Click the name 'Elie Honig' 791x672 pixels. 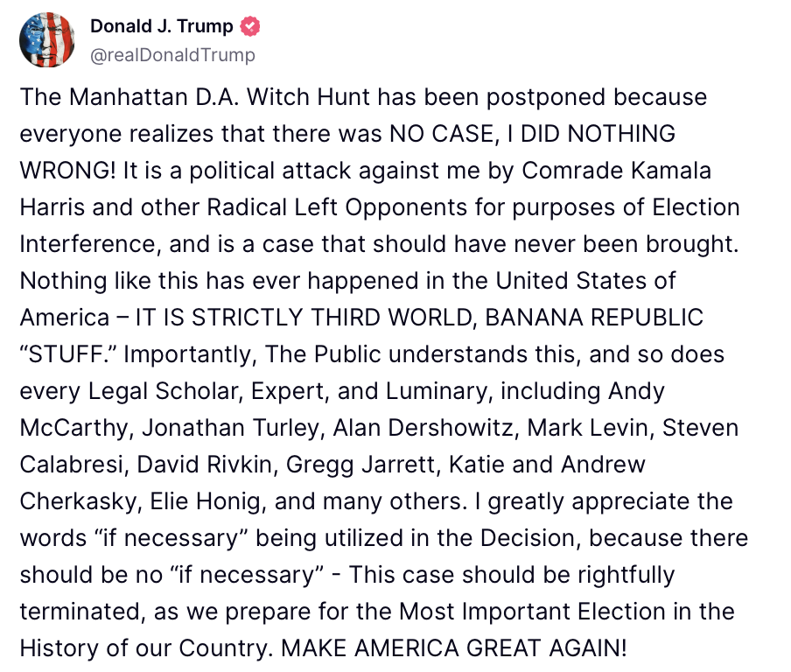(x=208, y=501)
